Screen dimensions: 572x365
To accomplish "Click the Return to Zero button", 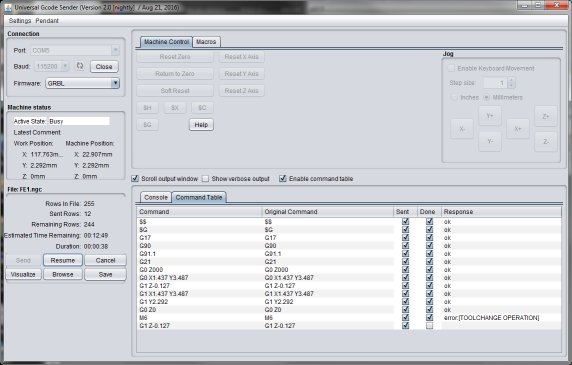I will pos(175,74).
